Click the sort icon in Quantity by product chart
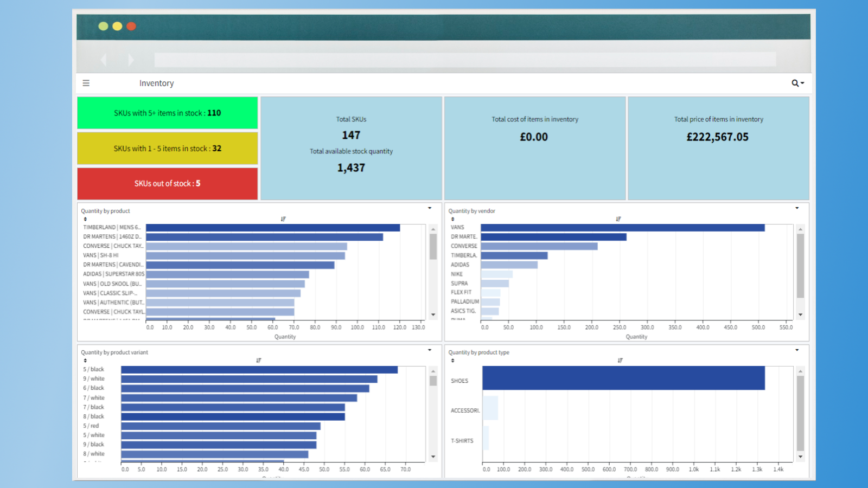Viewport: 868px width, 488px height. point(86,219)
